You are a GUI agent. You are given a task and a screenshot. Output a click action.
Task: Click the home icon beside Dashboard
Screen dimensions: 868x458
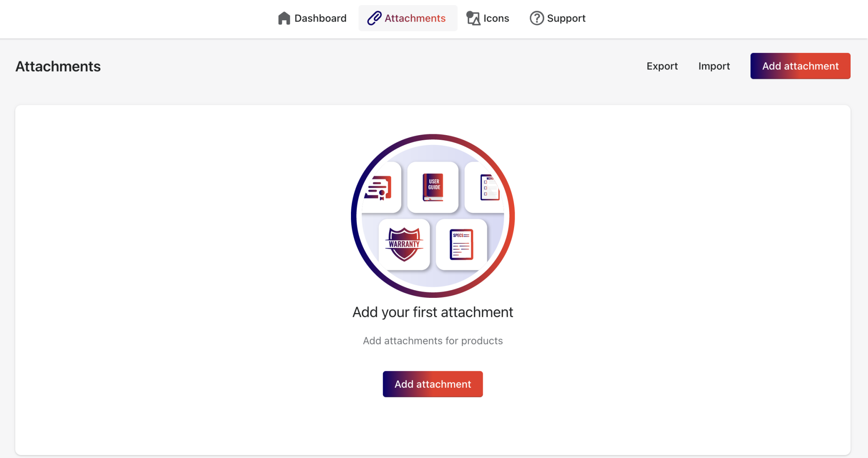pyautogui.click(x=284, y=18)
